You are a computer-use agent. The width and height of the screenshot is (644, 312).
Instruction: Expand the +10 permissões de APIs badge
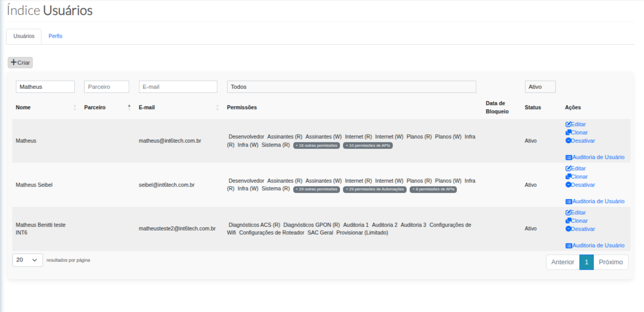[368, 145]
